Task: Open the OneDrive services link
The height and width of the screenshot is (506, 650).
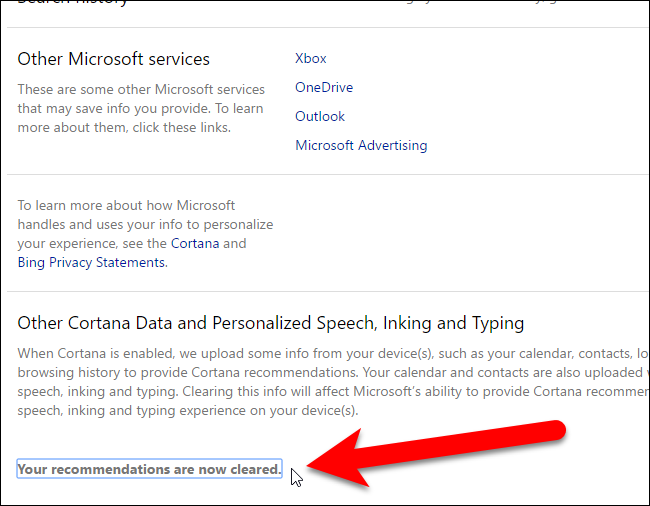Action: point(323,88)
